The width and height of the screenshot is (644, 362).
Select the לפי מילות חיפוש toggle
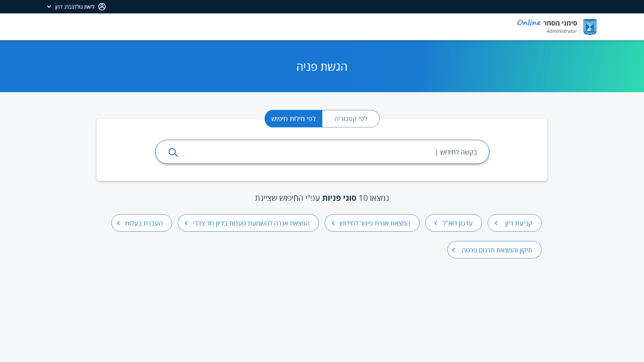293,119
